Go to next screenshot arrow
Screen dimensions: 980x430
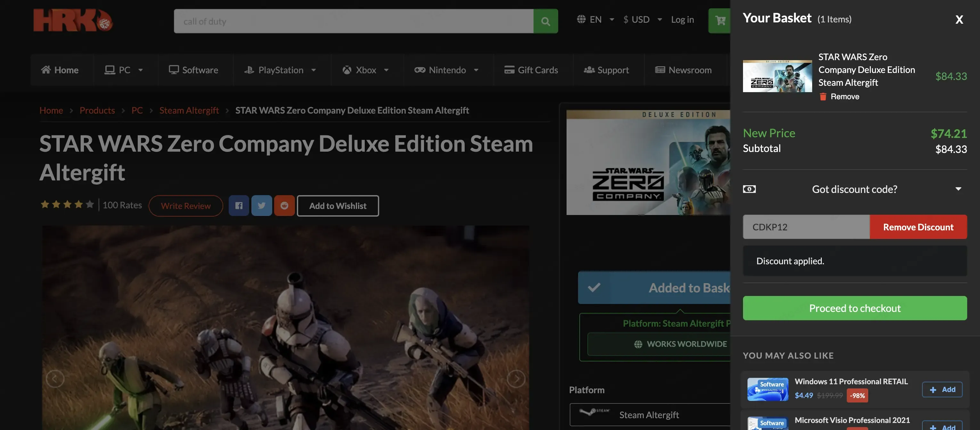coord(516,379)
